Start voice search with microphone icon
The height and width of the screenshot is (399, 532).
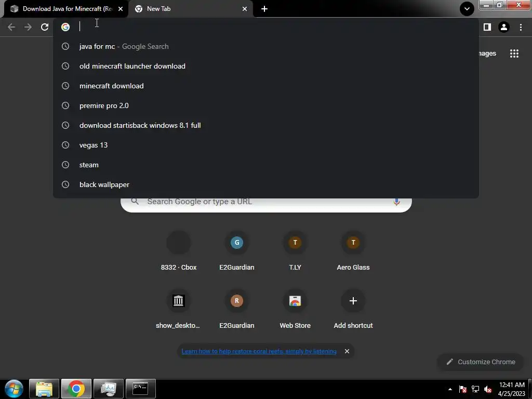pyautogui.click(x=396, y=202)
